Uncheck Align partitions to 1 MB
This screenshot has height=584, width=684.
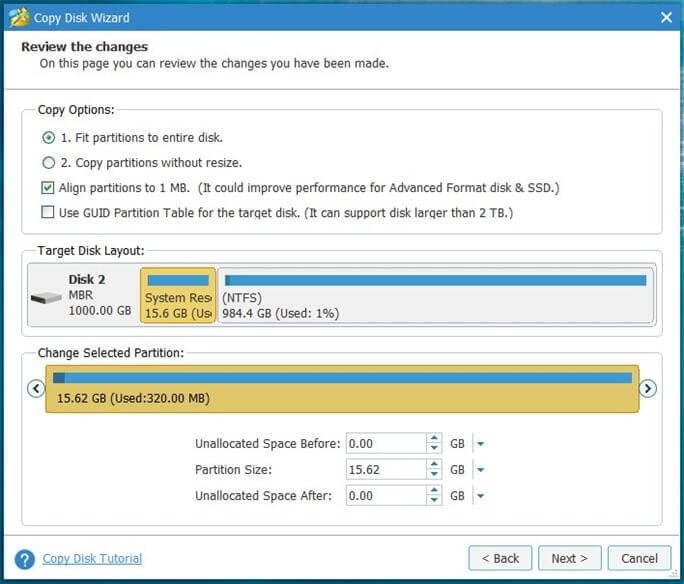48,188
